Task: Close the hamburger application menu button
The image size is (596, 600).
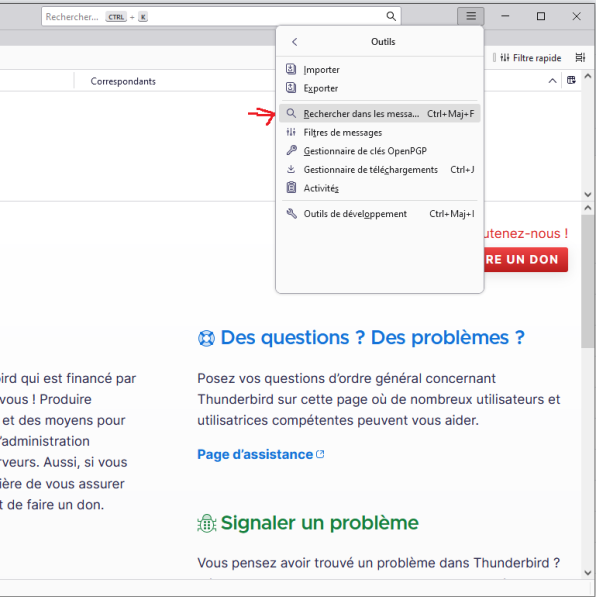Action: pos(471,16)
